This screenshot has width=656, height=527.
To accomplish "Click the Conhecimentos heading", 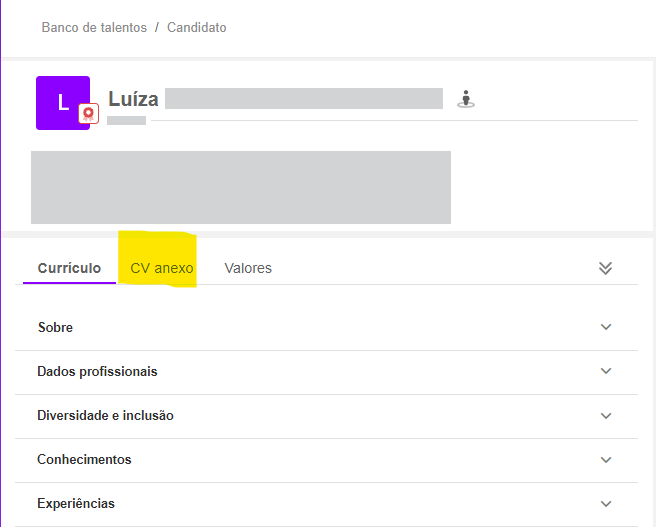I will click(x=84, y=459).
